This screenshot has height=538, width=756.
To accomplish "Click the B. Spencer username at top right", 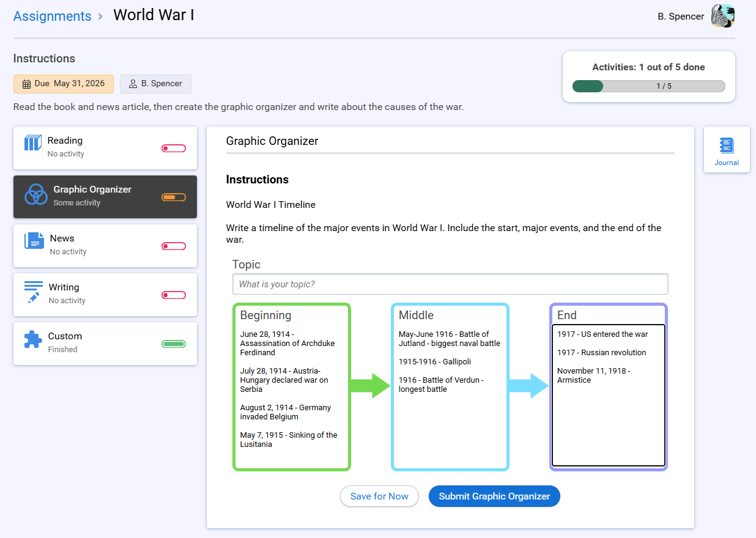I will (x=681, y=17).
